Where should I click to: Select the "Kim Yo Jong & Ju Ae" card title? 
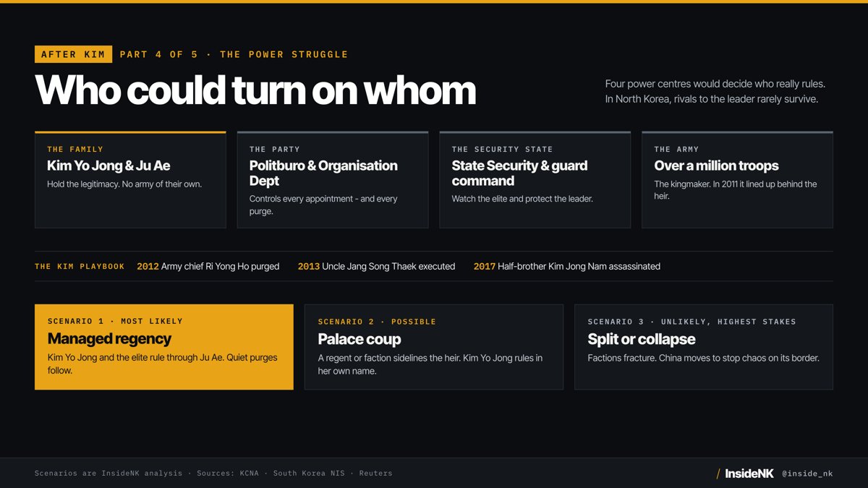tap(109, 166)
